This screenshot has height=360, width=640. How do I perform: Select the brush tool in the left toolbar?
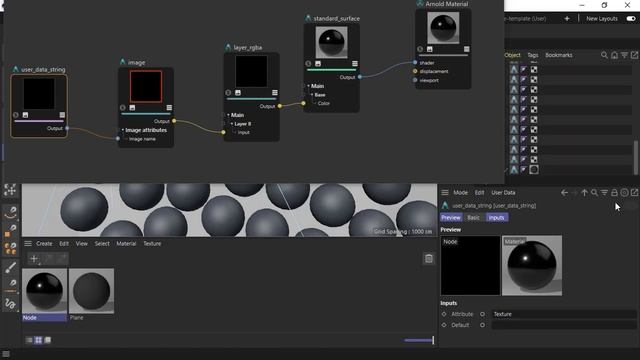pyautogui.click(x=11, y=267)
